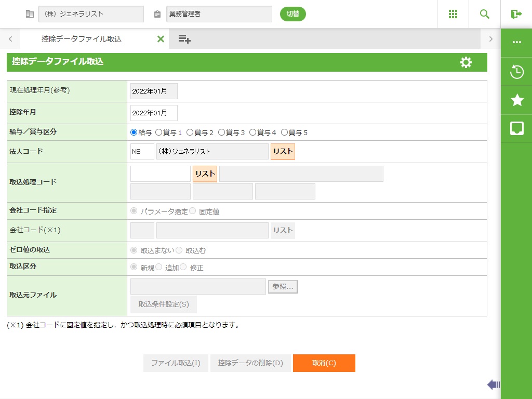Click the logout door icon
532x399 pixels.
(x=516, y=14)
